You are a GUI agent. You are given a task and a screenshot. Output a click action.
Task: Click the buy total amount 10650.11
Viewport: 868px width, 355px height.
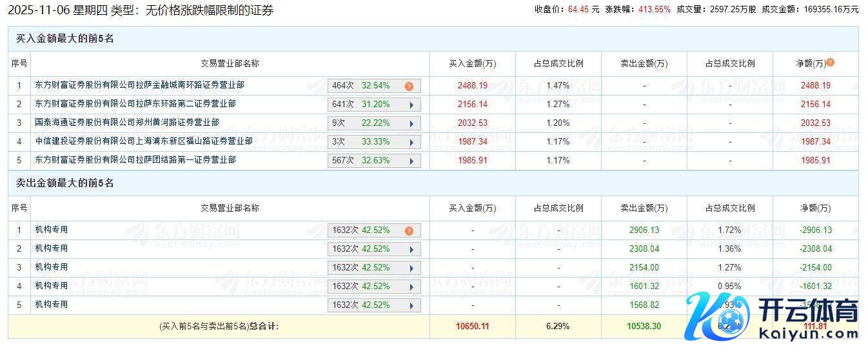(472, 327)
